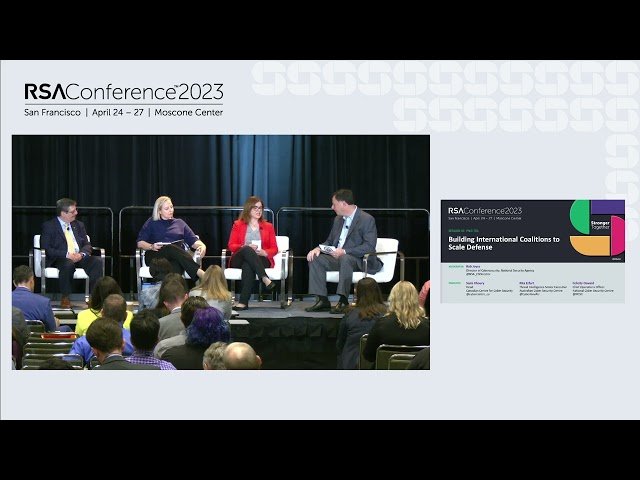Click the orange shape on the slide graphic
This screenshot has width=640, height=480.
(x=590, y=246)
